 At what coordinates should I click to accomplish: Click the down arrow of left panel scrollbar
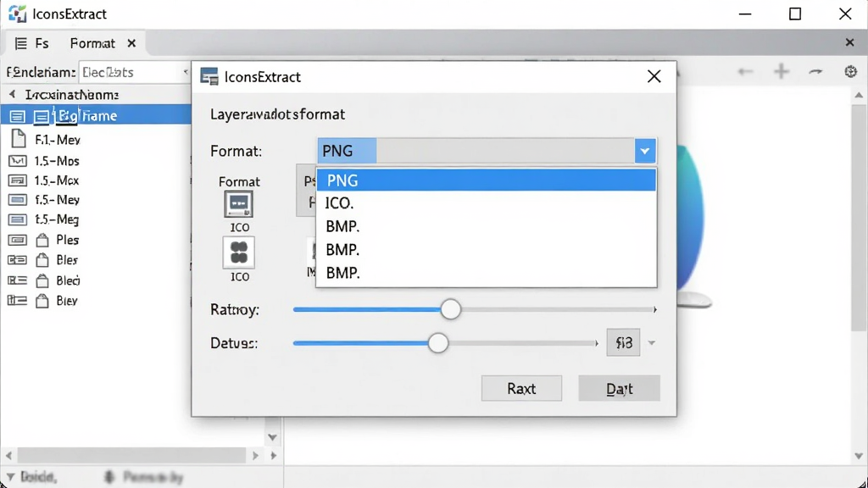tap(272, 438)
